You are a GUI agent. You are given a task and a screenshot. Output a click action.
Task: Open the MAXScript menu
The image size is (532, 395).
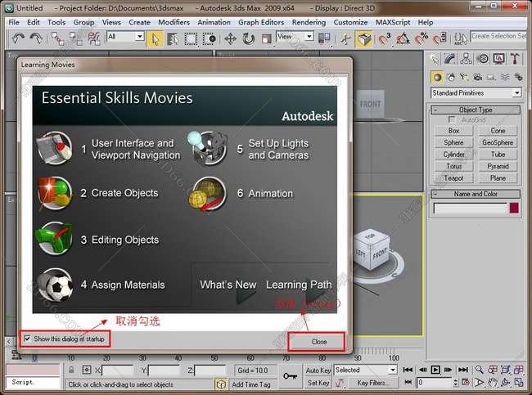393,22
